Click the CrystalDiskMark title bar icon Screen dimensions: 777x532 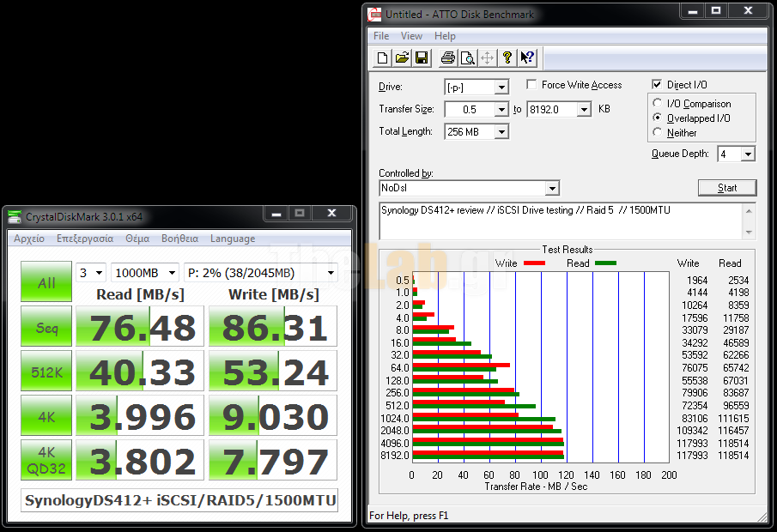pyautogui.click(x=15, y=216)
